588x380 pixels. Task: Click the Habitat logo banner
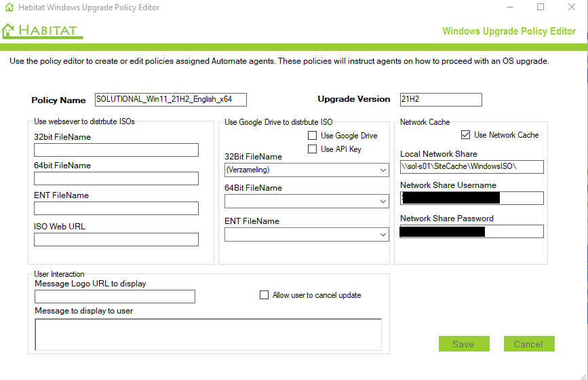point(42,31)
